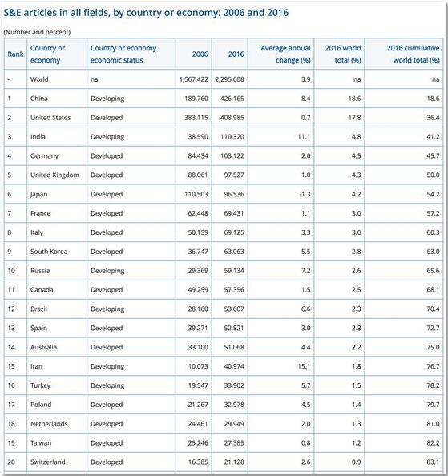Screen dimensions: 448x476
Task: Select Germany's 2006 value 84,434
Action: pos(198,155)
